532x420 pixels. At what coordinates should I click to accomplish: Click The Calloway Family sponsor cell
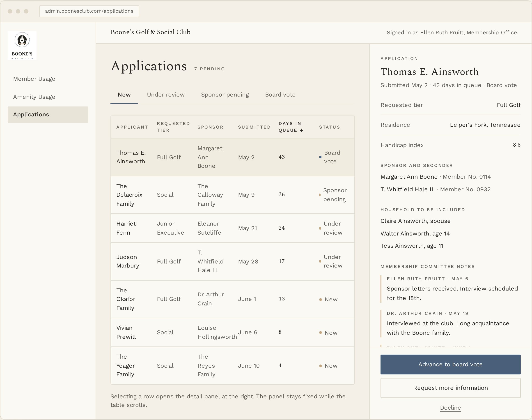click(x=210, y=195)
